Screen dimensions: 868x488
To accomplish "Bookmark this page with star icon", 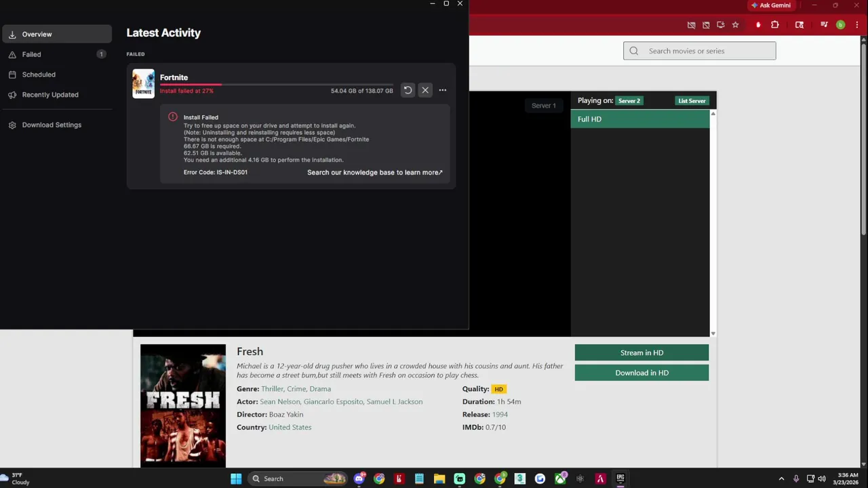I will (x=735, y=25).
